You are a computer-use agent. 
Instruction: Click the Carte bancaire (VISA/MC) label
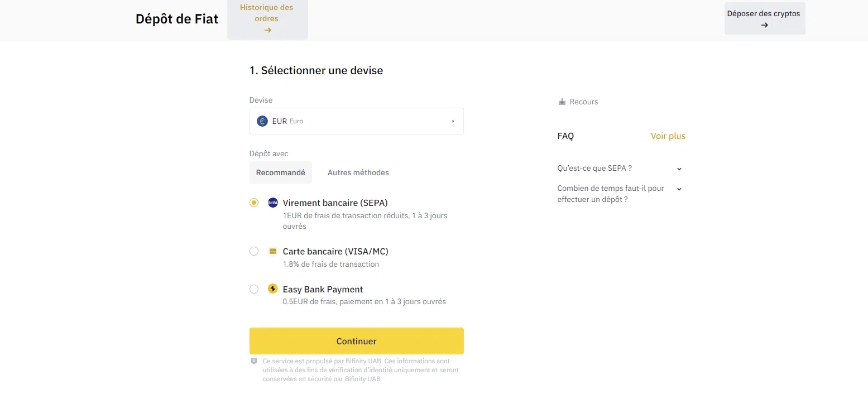tap(335, 251)
